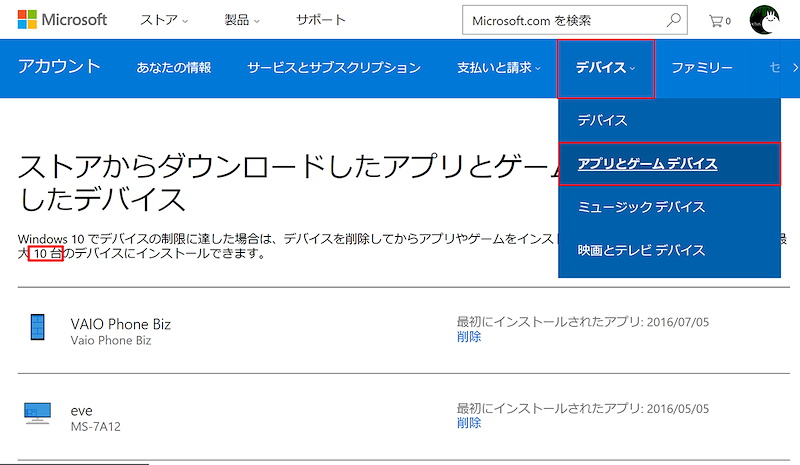Viewport: 800px width, 465px height.
Task: Collapse the デバイス dropdown in nav bar
Action: click(606, 68)
